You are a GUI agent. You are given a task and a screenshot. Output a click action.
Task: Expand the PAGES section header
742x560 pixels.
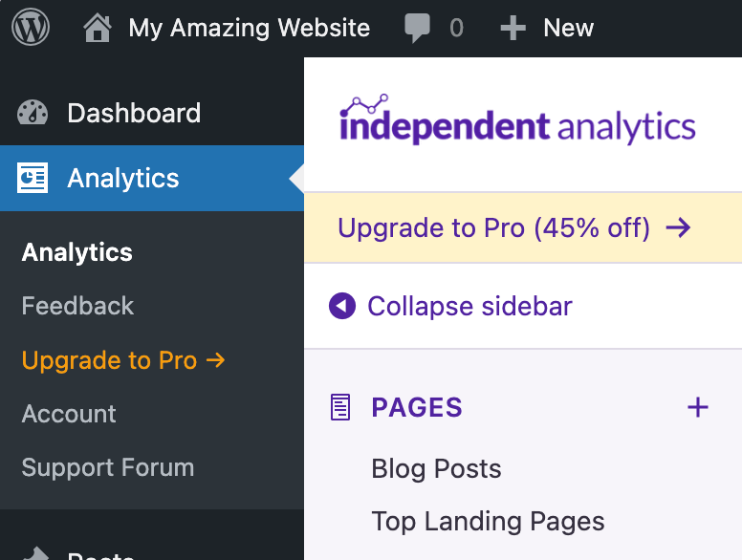pos(417,407)
